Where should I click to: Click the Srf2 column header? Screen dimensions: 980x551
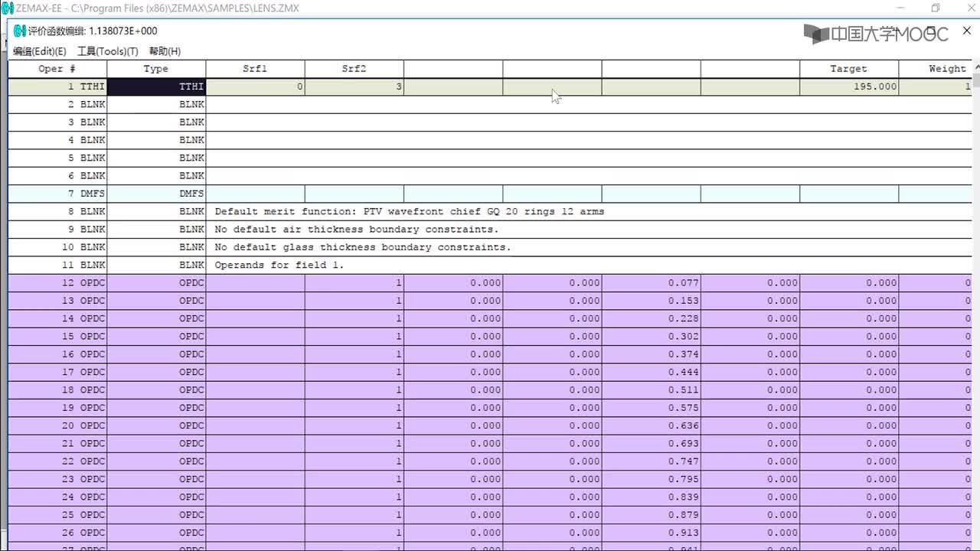pos(354,69)
